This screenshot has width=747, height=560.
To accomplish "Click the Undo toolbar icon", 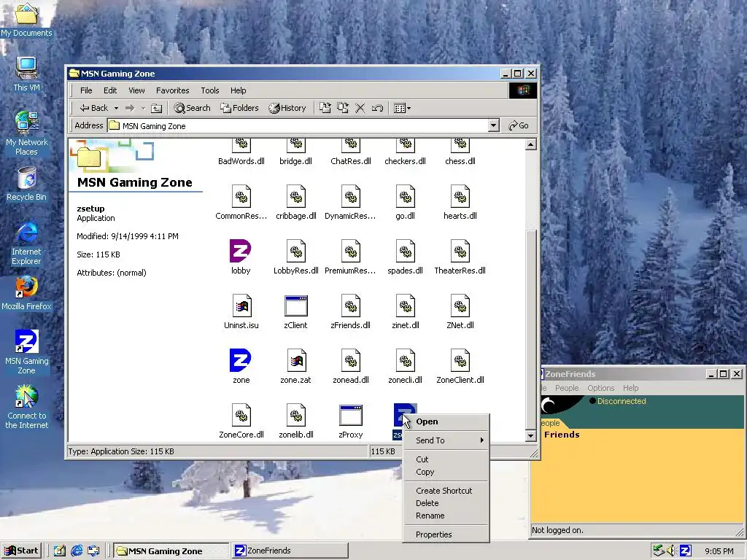I will 377,108.
